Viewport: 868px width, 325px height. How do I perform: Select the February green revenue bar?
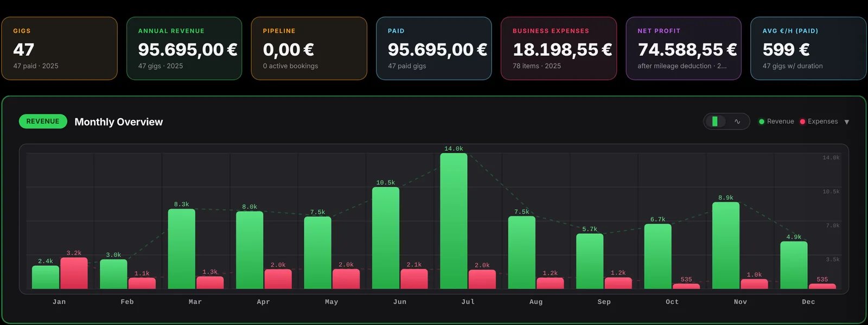(113, 274)
